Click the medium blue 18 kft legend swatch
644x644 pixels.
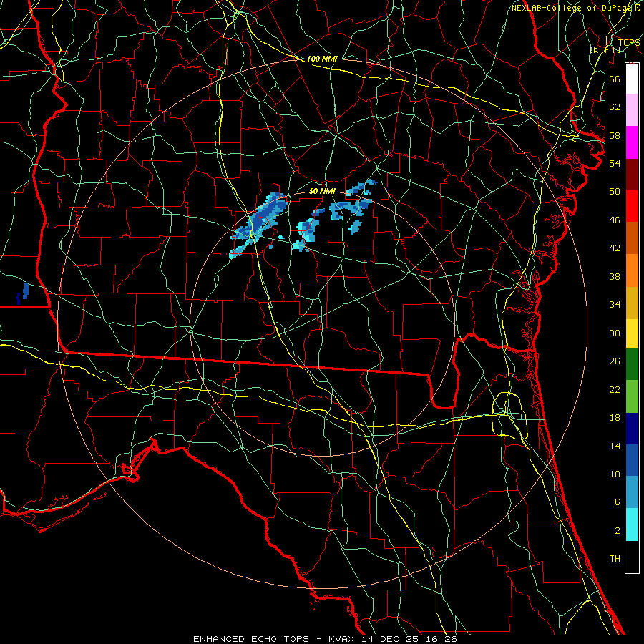pos(632,460)
